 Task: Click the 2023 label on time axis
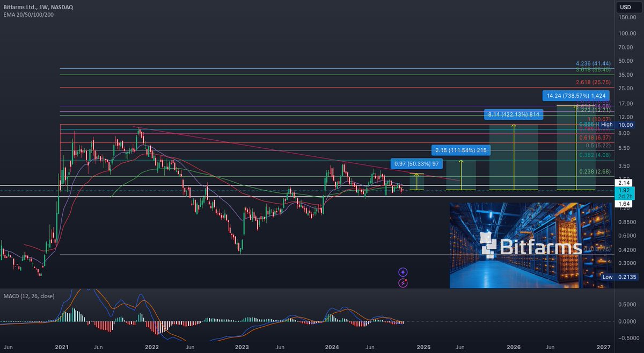click(243, 348)
